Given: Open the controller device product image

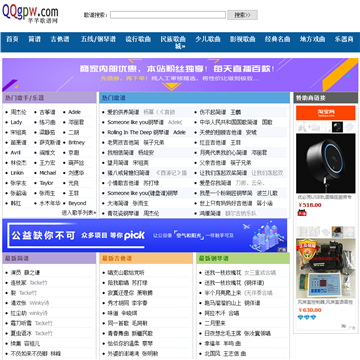Looking at the screenshot, I should click(326, 268).
